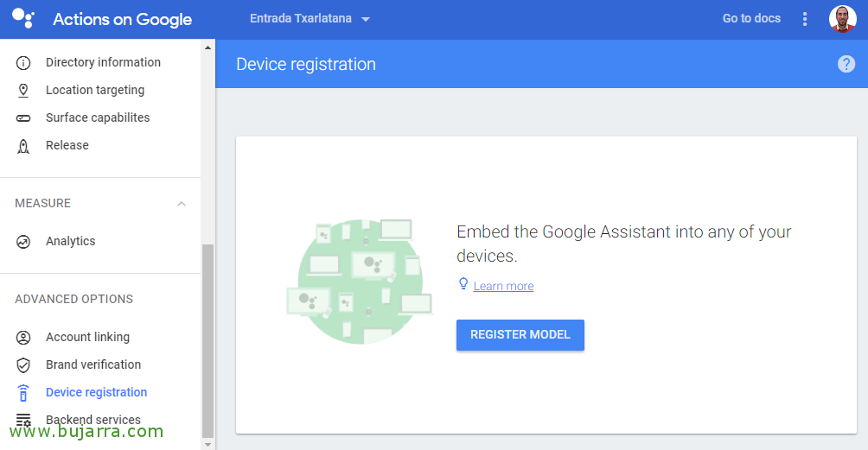Click the Device registration remote icon

23,392
